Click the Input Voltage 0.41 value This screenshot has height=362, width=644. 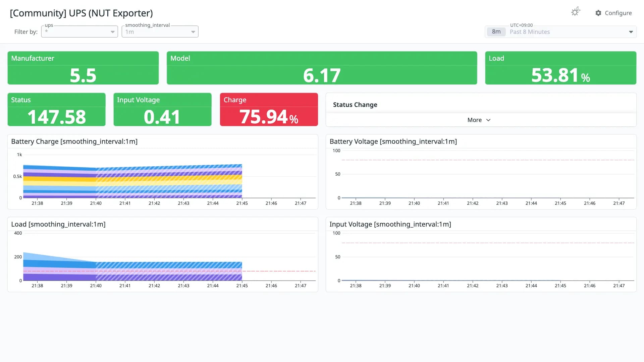pyautogui.click(x=162, y=117)
